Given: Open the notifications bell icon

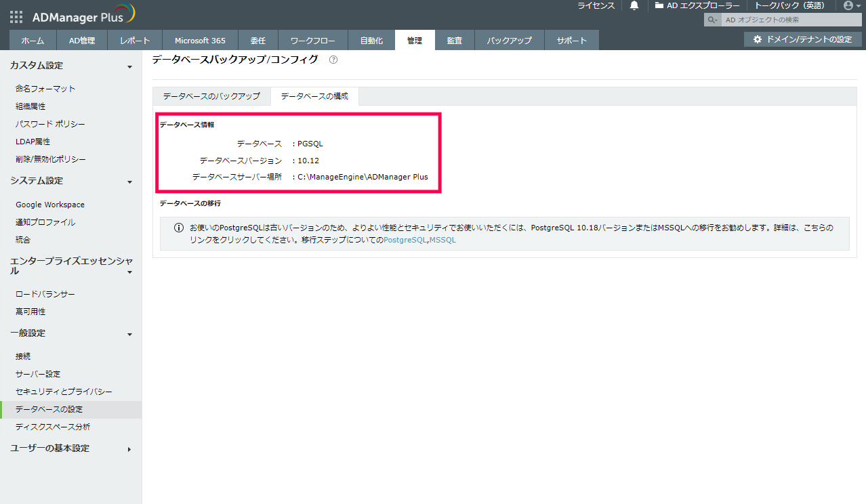Looking at the screenshot, I should pos(634,5).
